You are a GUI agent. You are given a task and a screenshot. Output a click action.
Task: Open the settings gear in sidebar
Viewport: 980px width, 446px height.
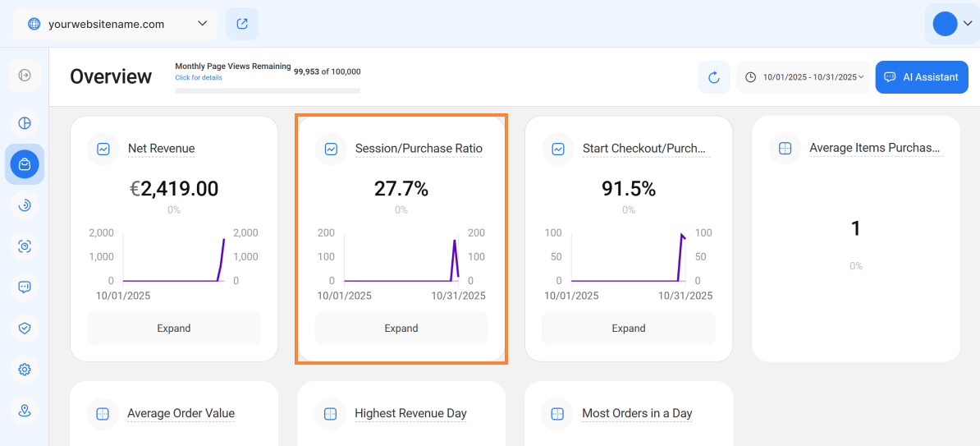(x=25, y=370)
